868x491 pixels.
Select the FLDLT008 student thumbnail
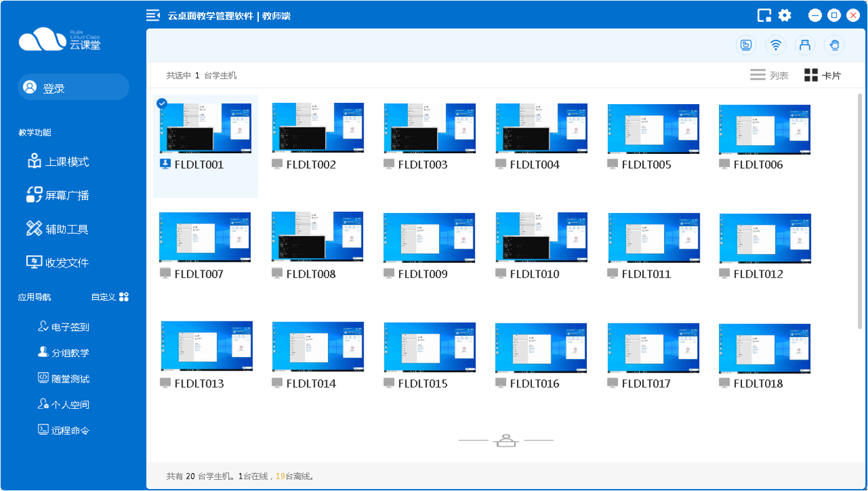tap(317, 237)
